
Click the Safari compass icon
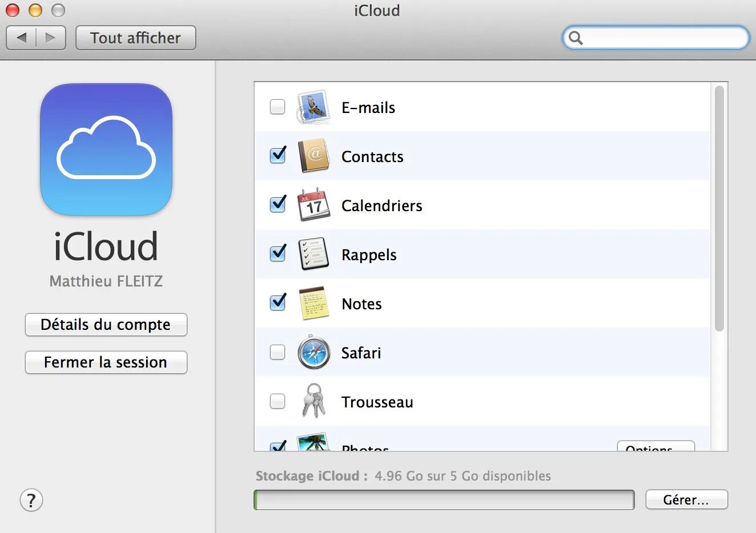click(x=314, y=353)
